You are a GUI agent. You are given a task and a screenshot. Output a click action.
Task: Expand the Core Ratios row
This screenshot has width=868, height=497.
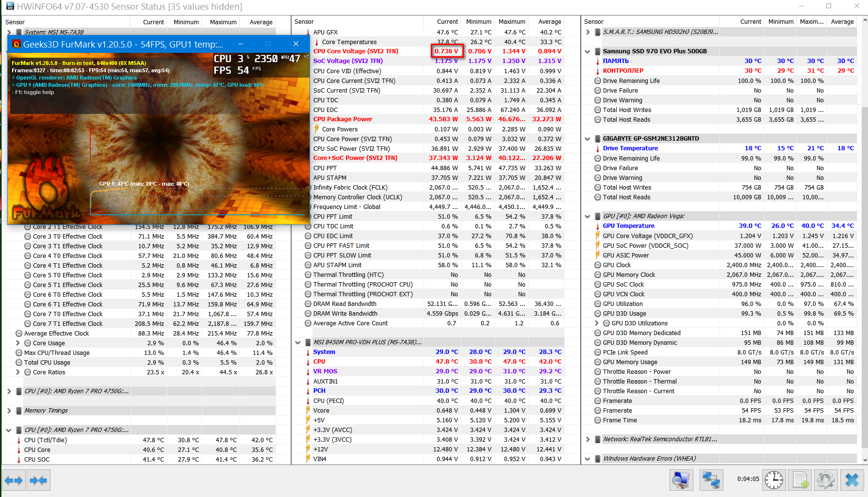coord(18,372)
